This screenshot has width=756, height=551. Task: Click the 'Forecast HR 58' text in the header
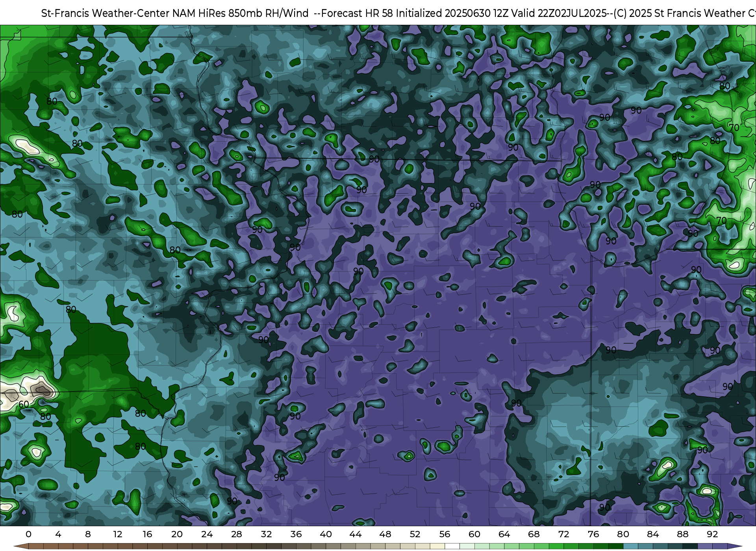click(x=357, y=13)
